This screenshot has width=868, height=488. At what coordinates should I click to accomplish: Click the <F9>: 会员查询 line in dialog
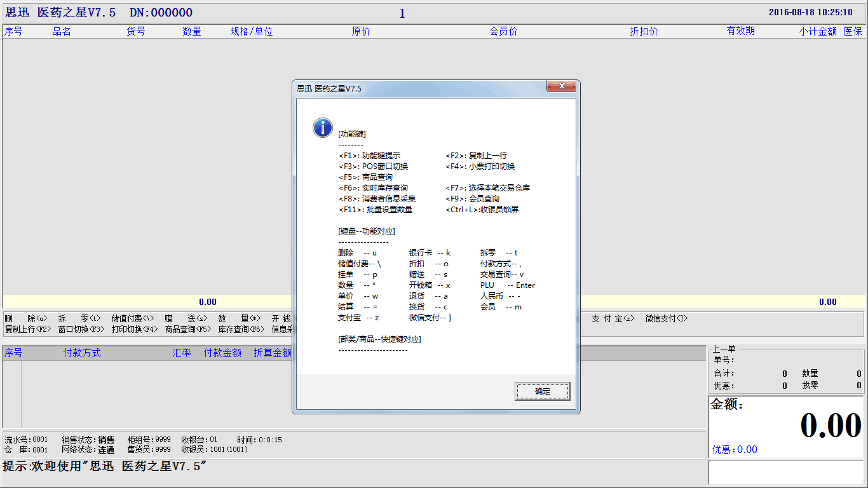[x=472, y=199]
